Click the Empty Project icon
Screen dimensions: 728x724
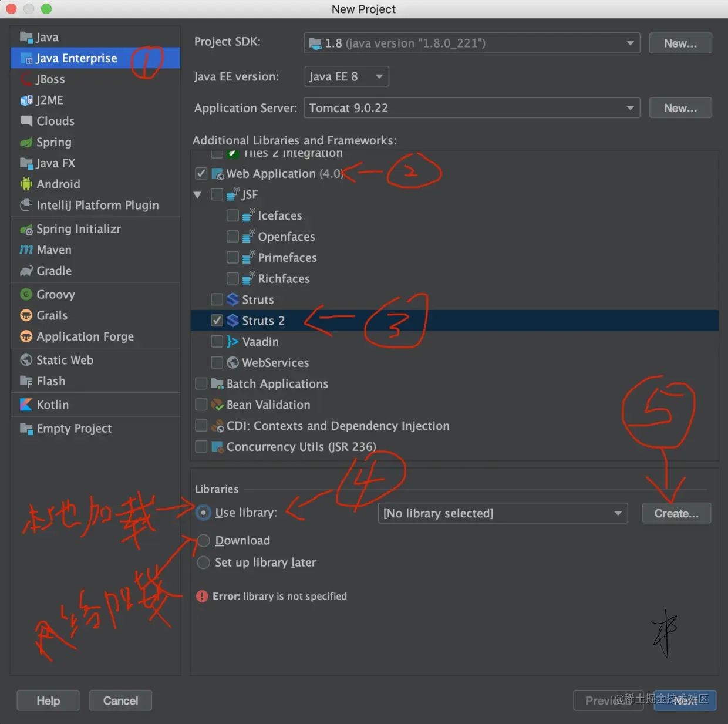26,429
